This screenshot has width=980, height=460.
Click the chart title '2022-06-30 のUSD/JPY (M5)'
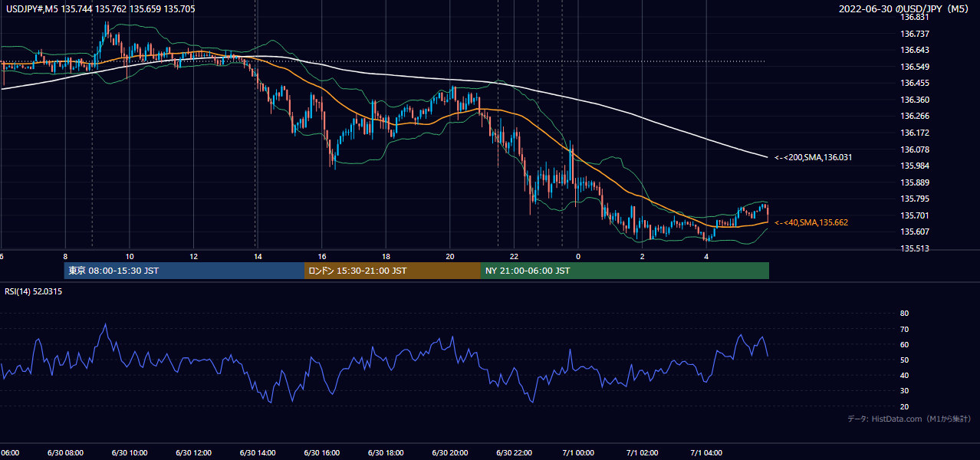click(906, 9)
